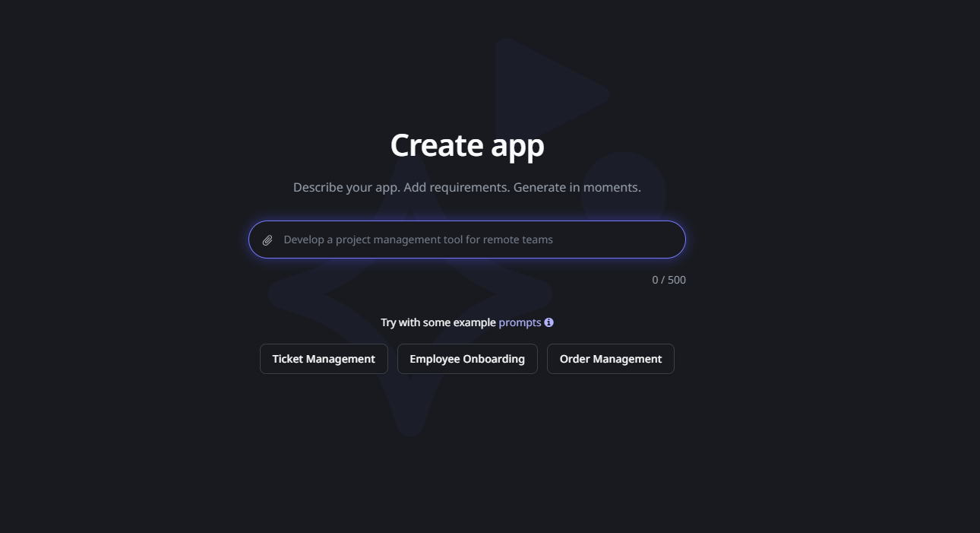This screenshot has height=533, width=980.
Task: Click the 'Try with some example' label
Action: (438, 322)
